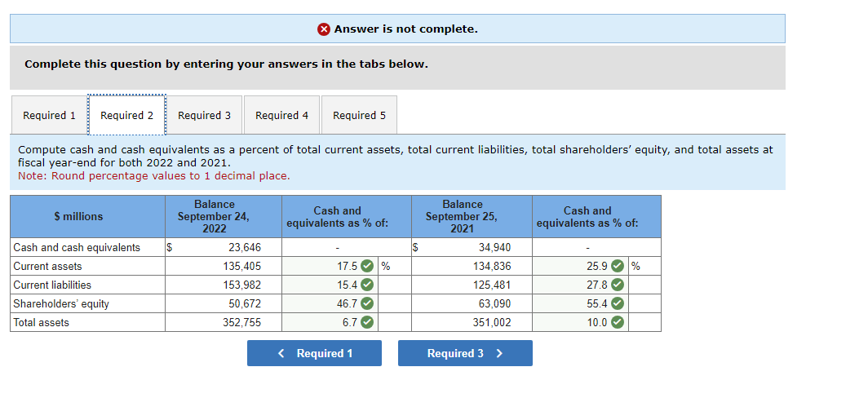This screenshot has width=868, height=420.
Task: Select the 125,481 current liabilities cell
Action: [472, 285]
